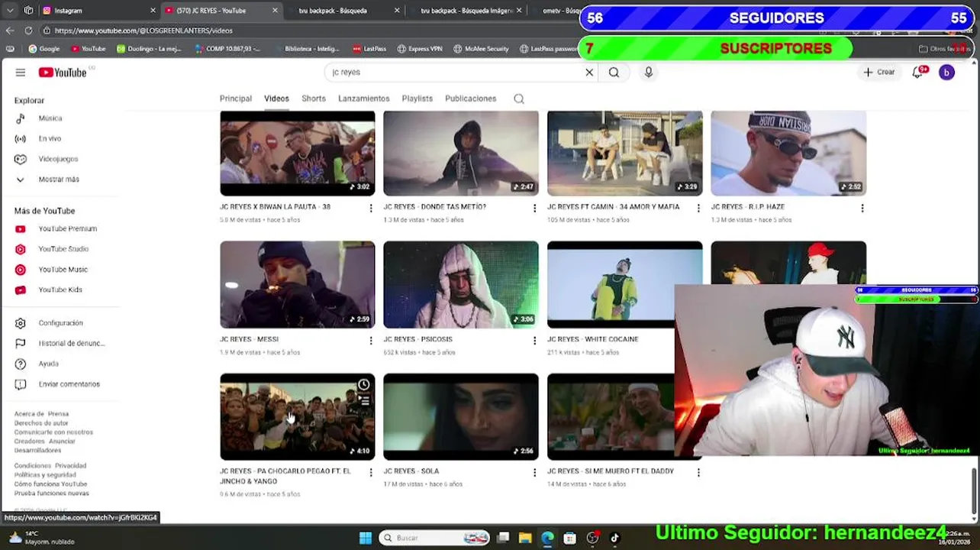Open the LastPass bookmark
Screen dimensions: 980x550
[369, 49]
